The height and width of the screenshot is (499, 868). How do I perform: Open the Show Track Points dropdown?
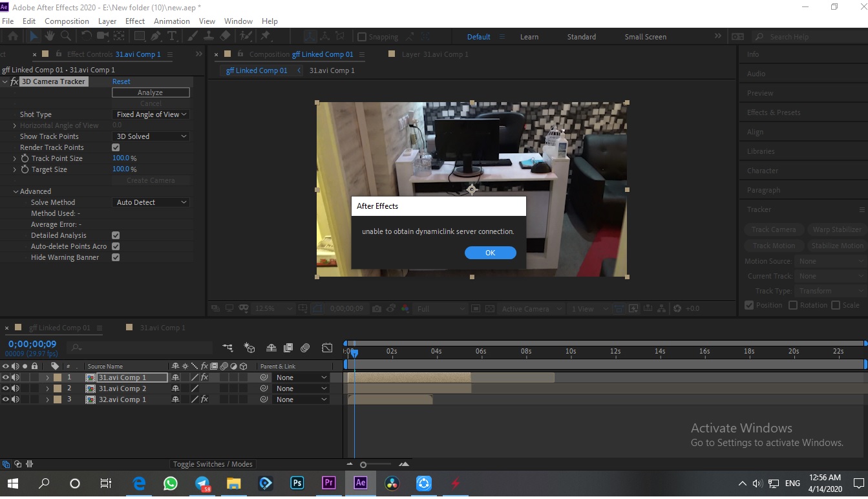coord(151,136)
